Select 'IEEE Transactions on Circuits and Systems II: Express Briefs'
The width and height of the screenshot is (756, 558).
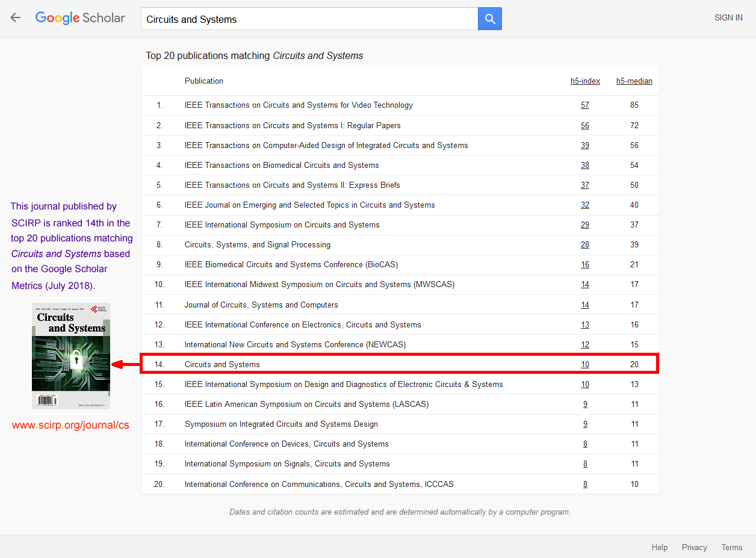point(293,185)
